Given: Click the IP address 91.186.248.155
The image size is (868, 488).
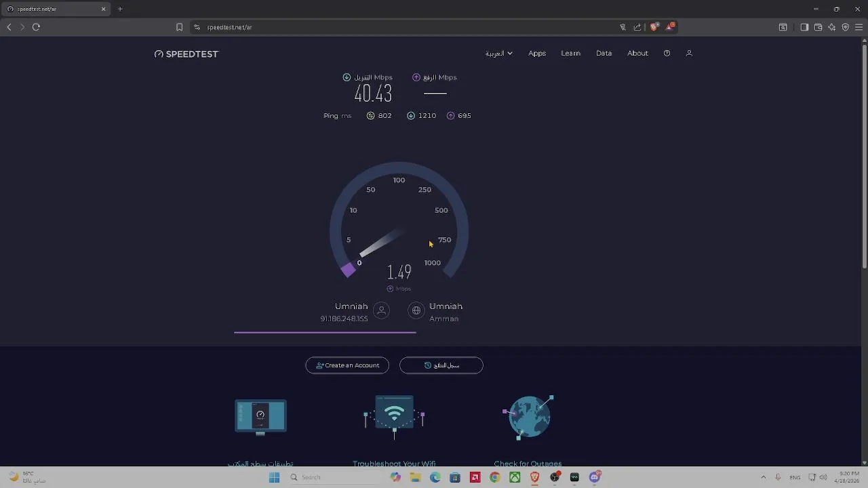Looking at the screenshot, I should coord(344,319).
